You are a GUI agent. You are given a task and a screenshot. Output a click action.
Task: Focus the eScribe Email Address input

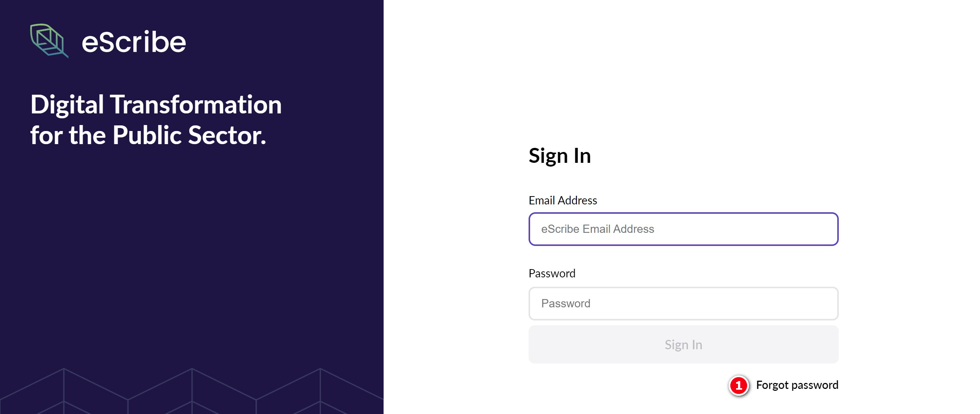(x=683, y=229)
